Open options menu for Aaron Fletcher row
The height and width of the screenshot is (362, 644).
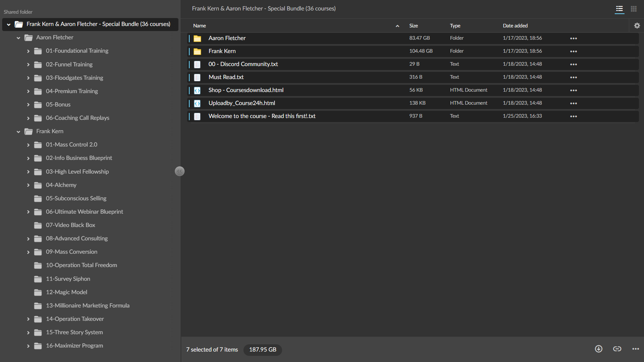[574, 38]
